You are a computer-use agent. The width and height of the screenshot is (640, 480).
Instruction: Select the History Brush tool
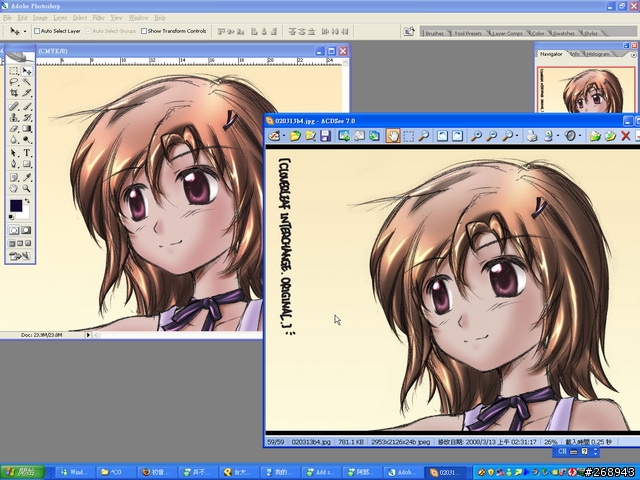click(x=27, y=118)
